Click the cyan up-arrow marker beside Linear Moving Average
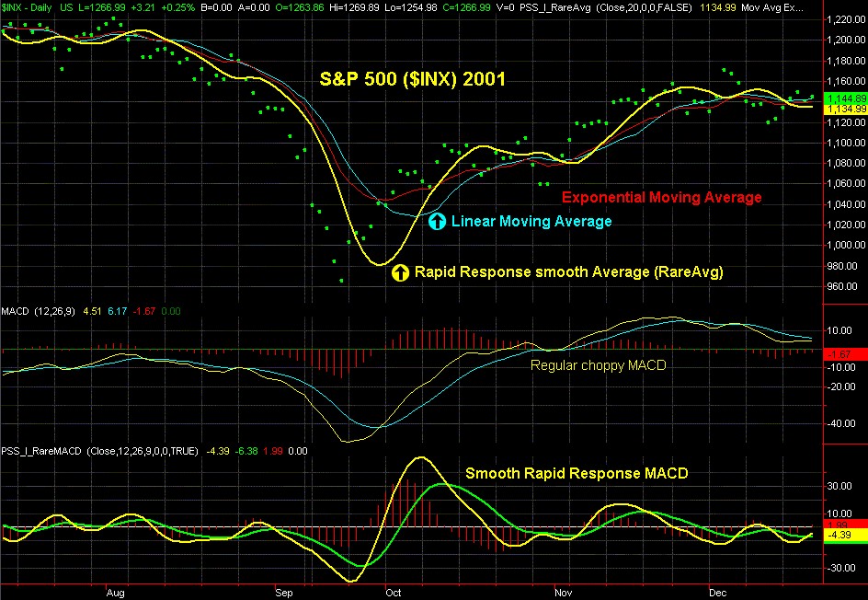 [437, 222]
